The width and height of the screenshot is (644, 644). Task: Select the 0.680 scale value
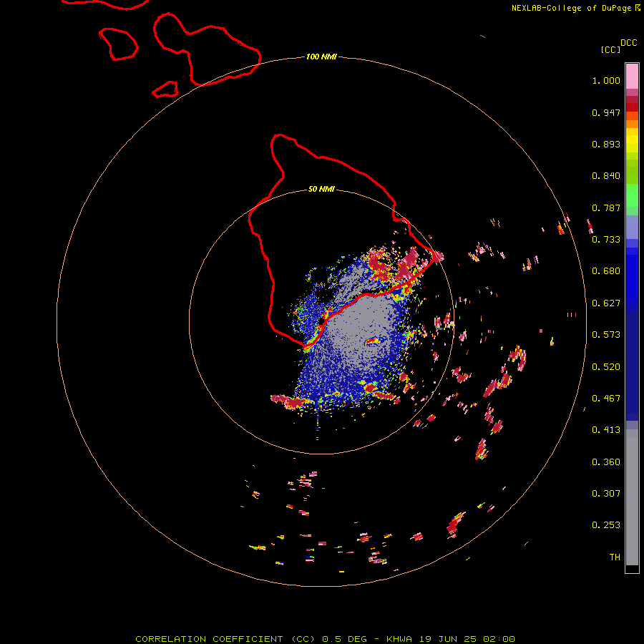click(606, 271)
